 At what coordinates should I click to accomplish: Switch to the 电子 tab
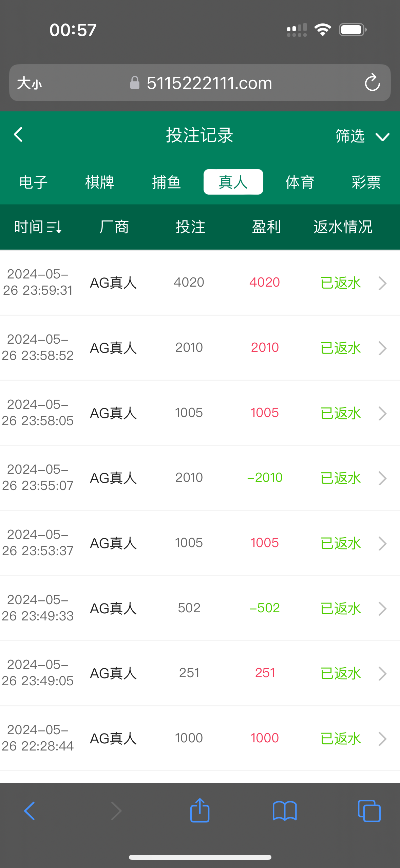pyautogui.click(x=33, y=182)
